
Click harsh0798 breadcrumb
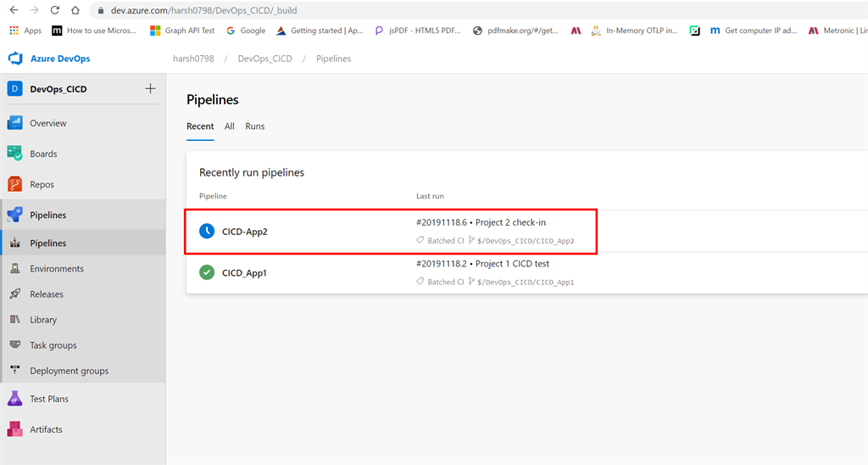coord(193,59)
